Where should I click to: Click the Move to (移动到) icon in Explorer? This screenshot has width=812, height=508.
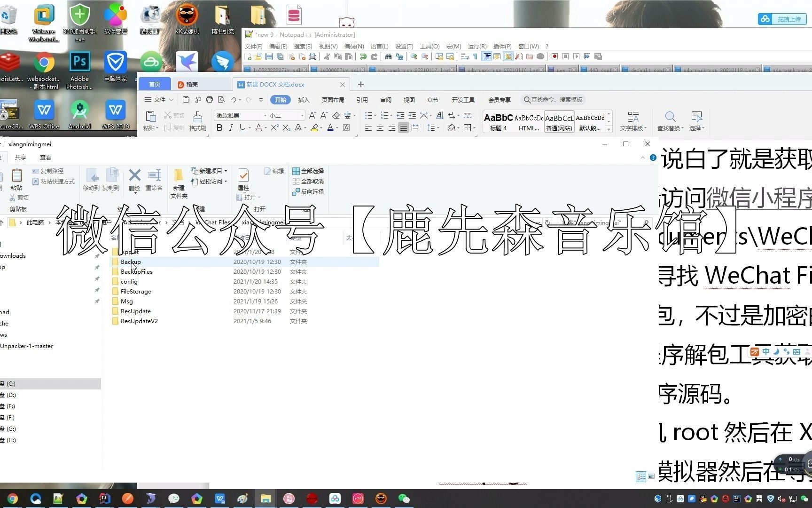(x=91, y=180)
